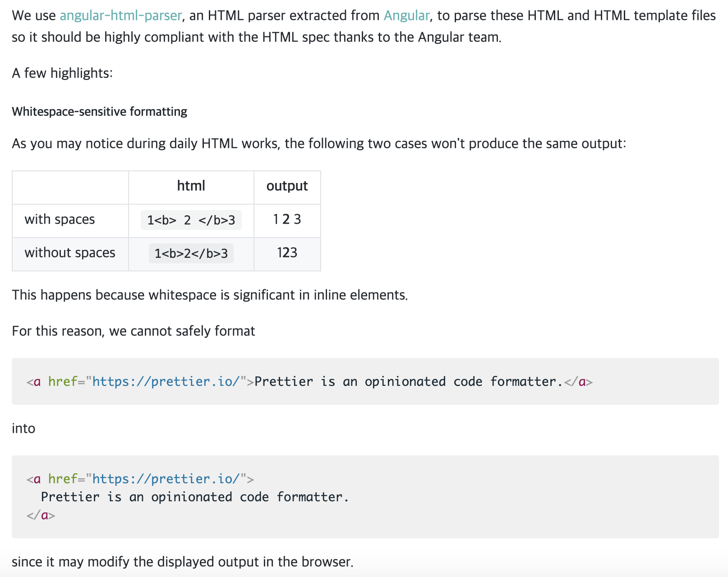Open the angular-html-parser link
This screenshot has height=577, width=728.
point(120,16)
